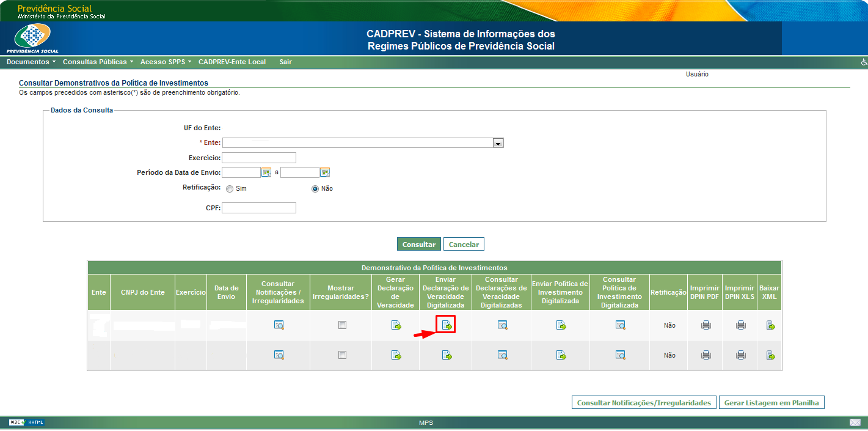This screenshot has height=431, width=868.
Task: Click second-row Gerar Declaração de Veracidade icon
Action: coord(396,355)
